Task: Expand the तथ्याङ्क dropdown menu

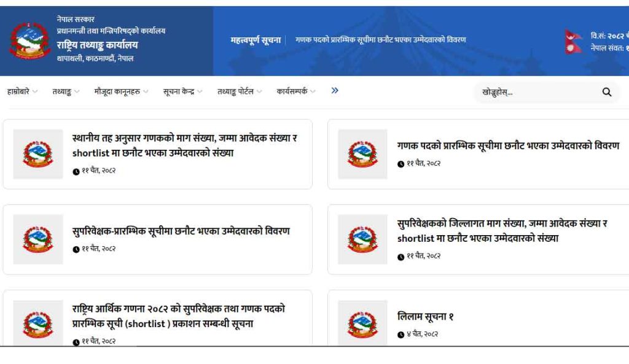Action: click(x=66, y=91)
